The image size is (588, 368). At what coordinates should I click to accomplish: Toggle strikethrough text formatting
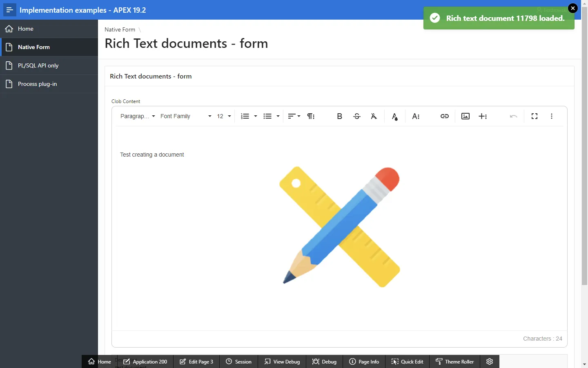(357, 116)
